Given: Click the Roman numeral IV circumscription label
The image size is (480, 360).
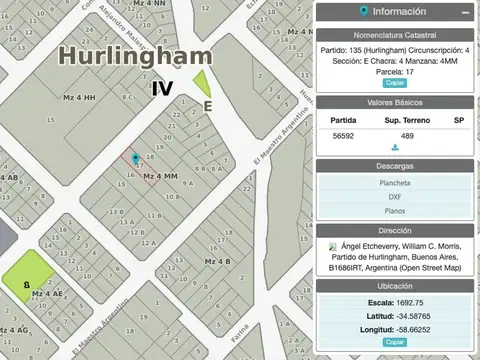Looking at the screenshot, I should coord(162,89).
